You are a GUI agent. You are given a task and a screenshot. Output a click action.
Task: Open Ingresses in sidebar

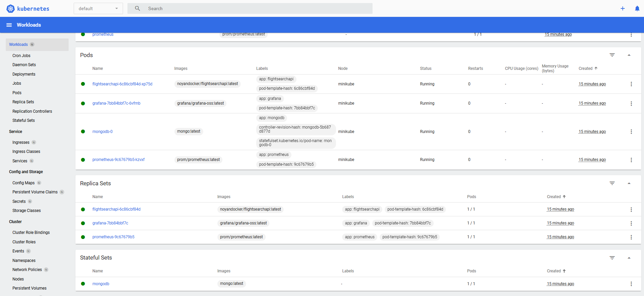(21, 142)
